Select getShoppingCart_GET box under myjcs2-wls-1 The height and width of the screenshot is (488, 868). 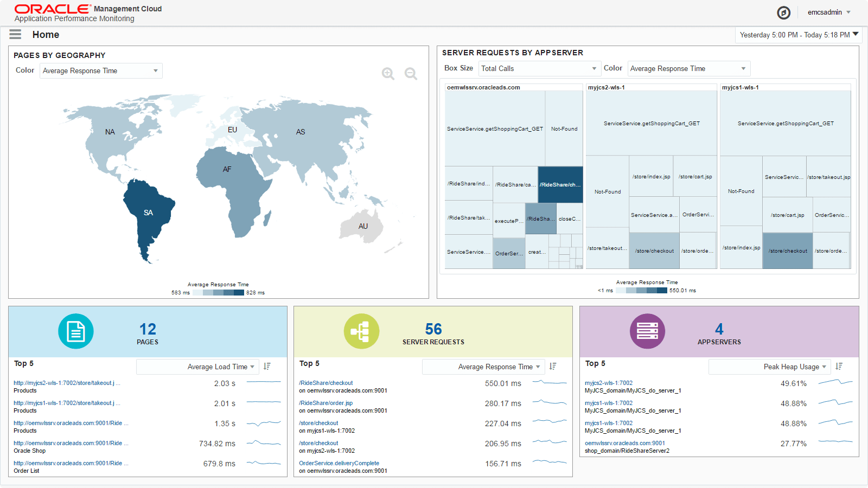click(652, 124)
